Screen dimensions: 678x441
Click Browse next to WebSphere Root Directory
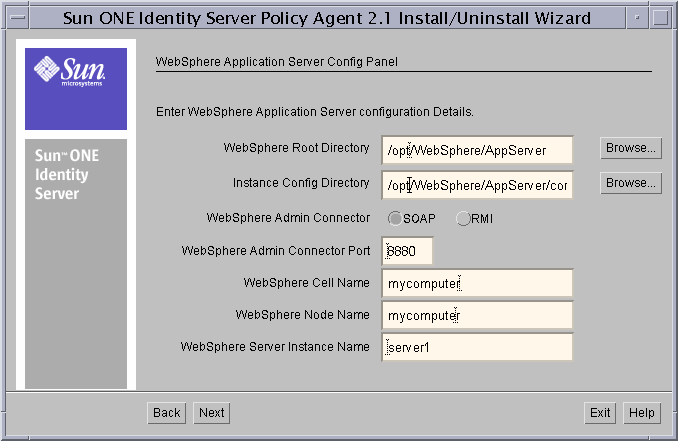coord(630,148)
